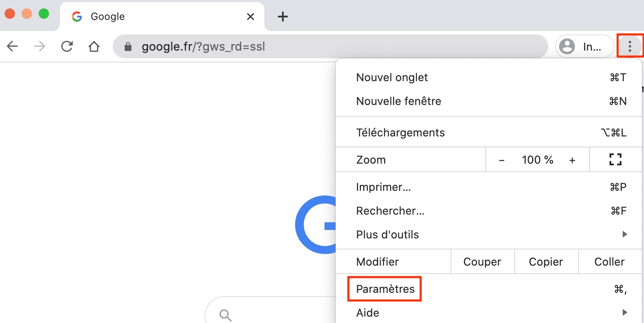The image size is (644, 323).
Task: Expand the Aide submenu
Action: coord(367,313)
